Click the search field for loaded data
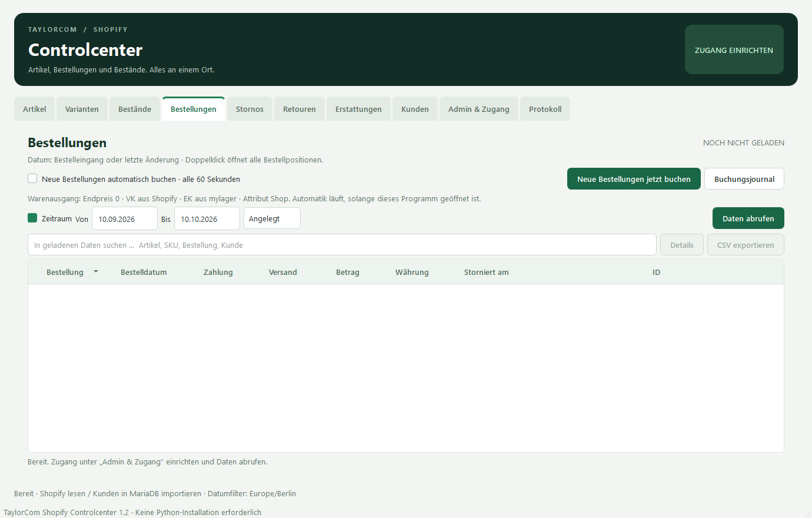This screenshot has width=812, height=518. 342,245
